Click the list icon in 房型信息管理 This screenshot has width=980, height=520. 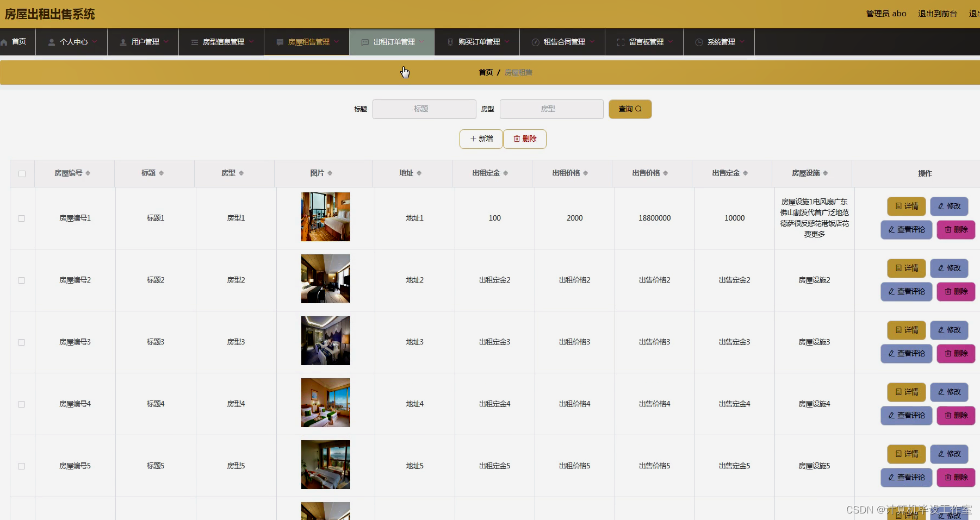[194, 42]
